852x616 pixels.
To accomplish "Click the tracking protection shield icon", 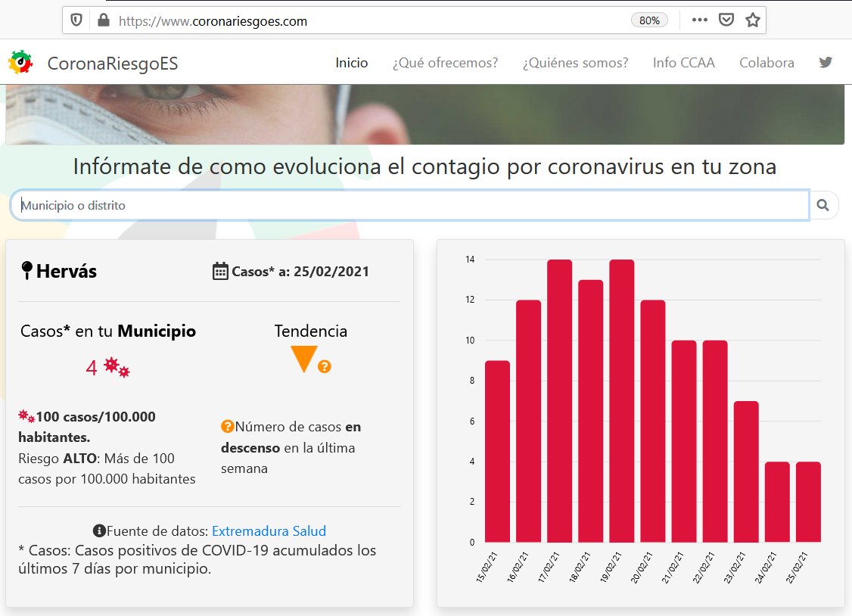I will tap(76, 20).
